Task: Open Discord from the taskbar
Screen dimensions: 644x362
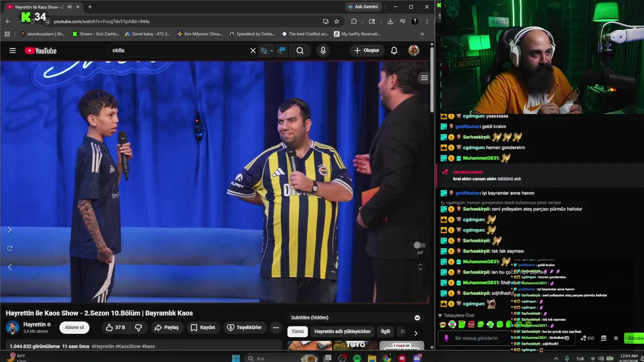Action: point(417,358)
